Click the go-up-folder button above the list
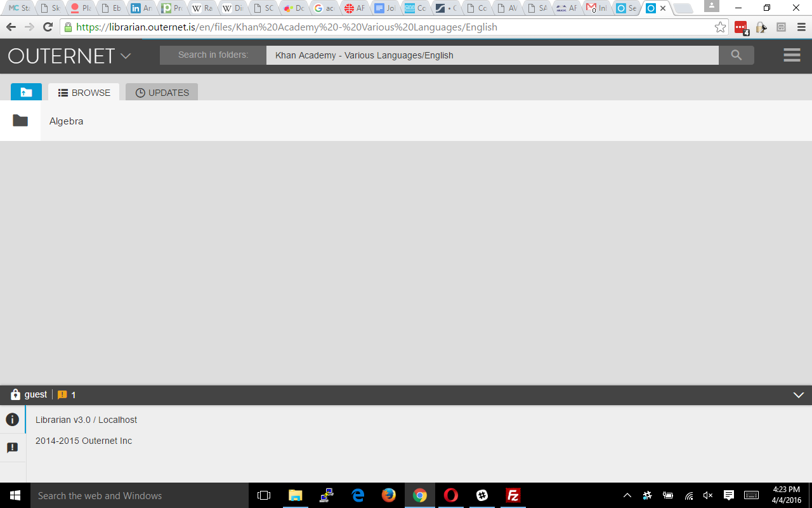The width and height of the screenshot is (812, 508). (26, 92)
